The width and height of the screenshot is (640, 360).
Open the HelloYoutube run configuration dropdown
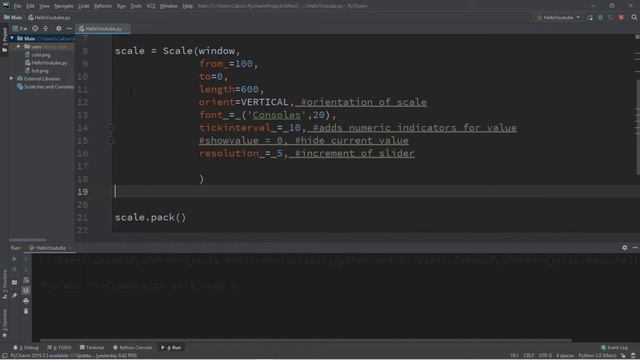point(558,18)
